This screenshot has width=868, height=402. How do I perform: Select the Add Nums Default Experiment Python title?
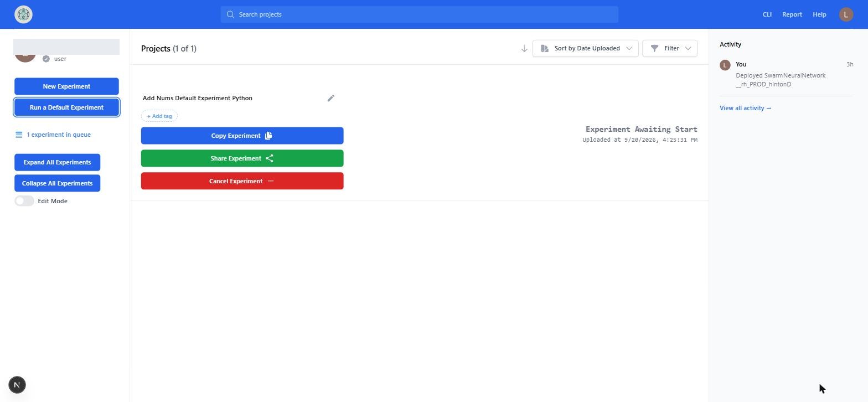(198, 98)
